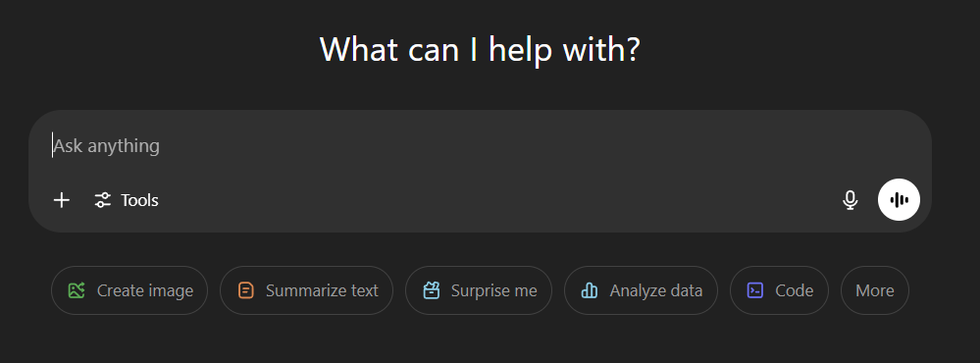Screen dimensions: 980x363
Task: Click the Surprise me gift icon
Action: 432,290
